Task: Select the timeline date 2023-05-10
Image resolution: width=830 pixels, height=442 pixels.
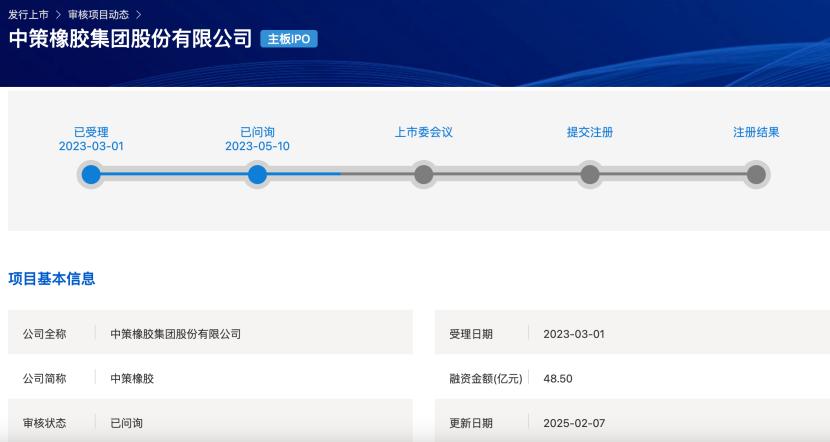Action: (257, 146)
